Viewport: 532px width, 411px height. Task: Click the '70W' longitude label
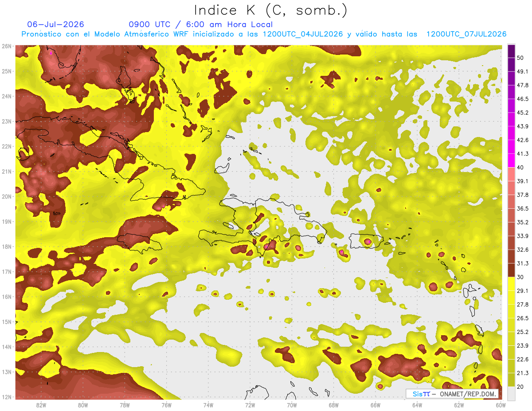pyautogui.click(x=292, y=405)
